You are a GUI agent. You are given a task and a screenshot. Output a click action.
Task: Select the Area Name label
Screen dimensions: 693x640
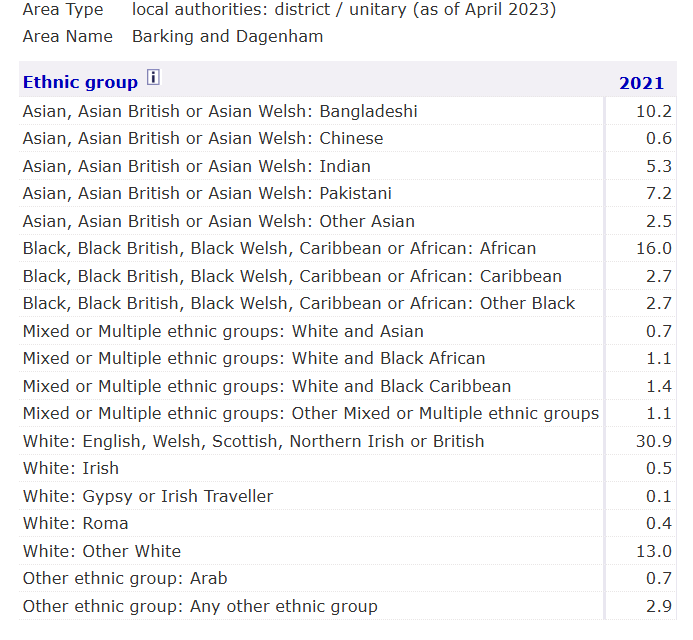[68, 37]
